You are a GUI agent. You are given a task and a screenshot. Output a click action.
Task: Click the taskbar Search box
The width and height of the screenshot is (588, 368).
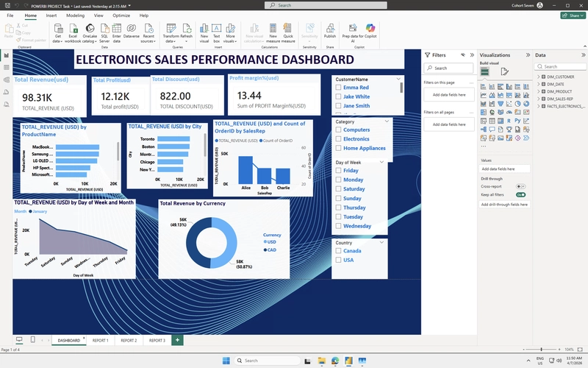click(268, 361)
